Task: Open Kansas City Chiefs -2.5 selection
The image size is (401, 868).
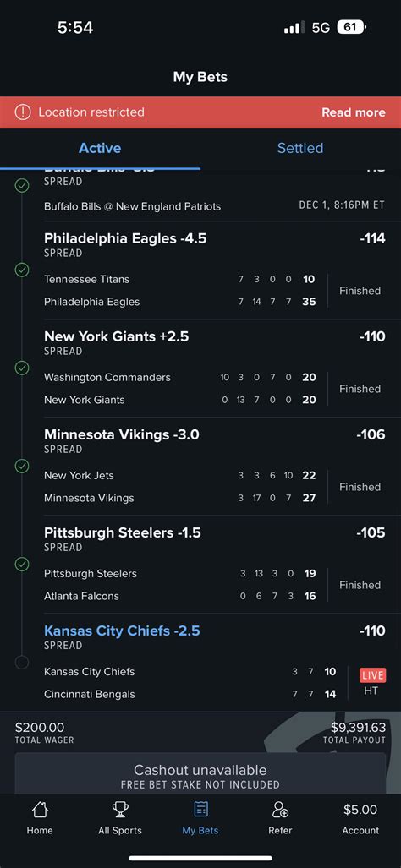Action: point(122,631)
